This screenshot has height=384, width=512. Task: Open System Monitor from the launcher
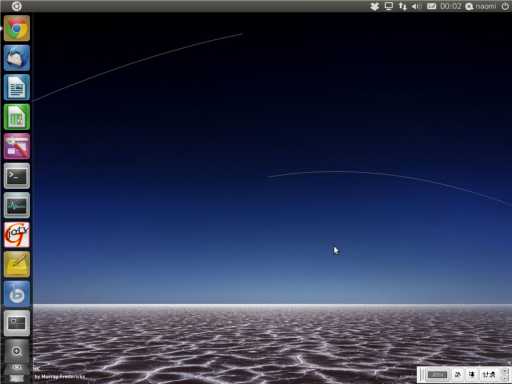17,205
